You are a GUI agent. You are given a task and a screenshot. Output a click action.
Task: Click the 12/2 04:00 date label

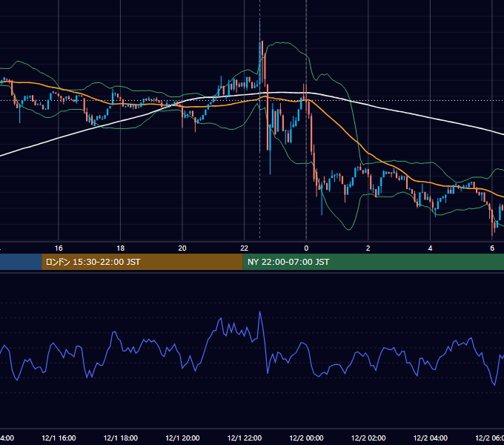coord(431,438)
